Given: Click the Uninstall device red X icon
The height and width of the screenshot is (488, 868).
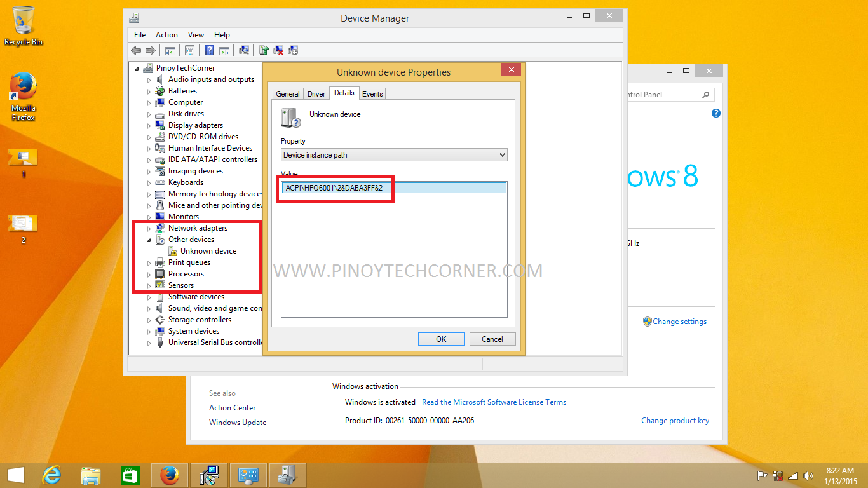Looking at the screenshot, I should 278,50.
